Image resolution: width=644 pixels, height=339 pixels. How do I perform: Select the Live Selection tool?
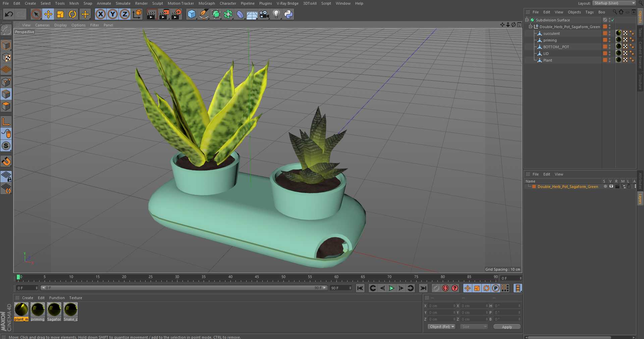(36, 14)
